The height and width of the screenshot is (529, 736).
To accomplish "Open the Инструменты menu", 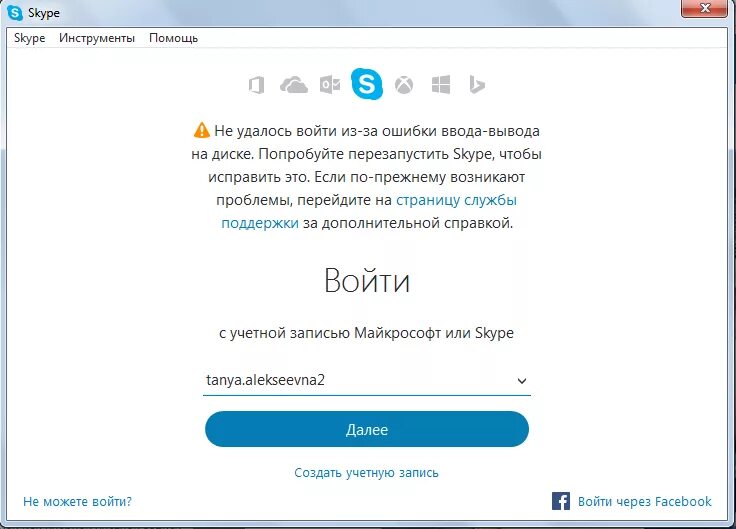I will pyautogui.click(x=97, y=38).
